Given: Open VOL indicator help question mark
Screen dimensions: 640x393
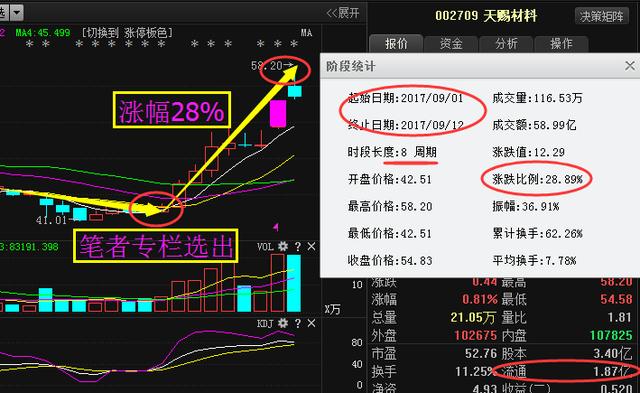Looking at the screenshot, I should (298, 246).
